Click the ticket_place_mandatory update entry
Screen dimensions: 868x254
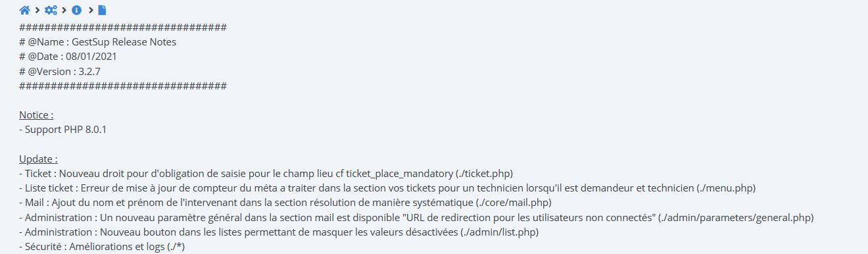coord(266,173)
